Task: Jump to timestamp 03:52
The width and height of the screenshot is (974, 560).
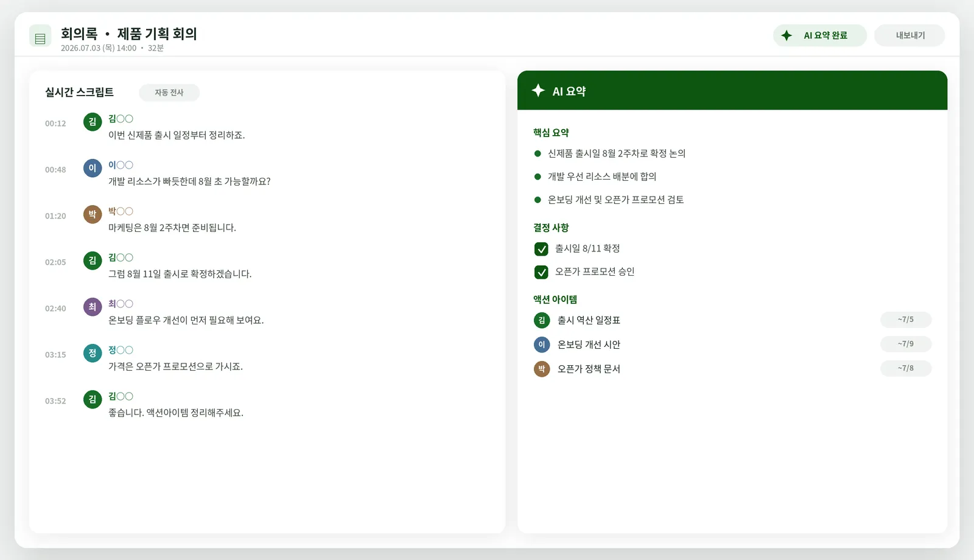Action: click(55, 401)
